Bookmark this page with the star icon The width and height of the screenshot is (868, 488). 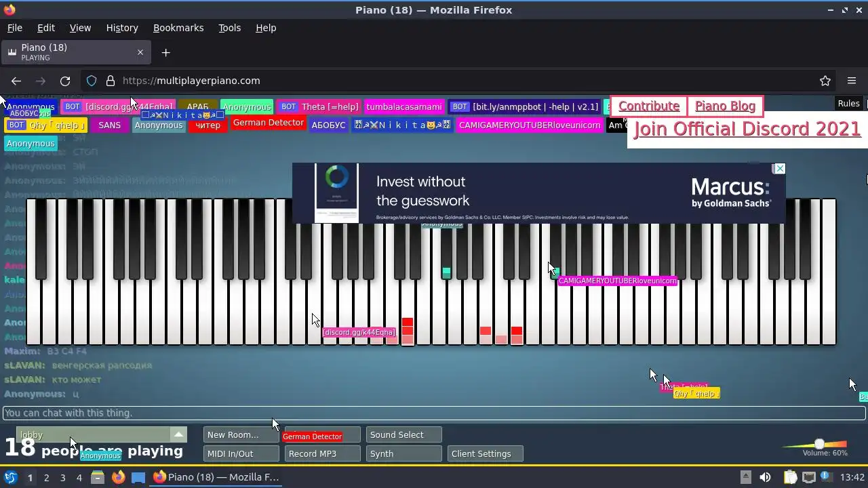825,81
